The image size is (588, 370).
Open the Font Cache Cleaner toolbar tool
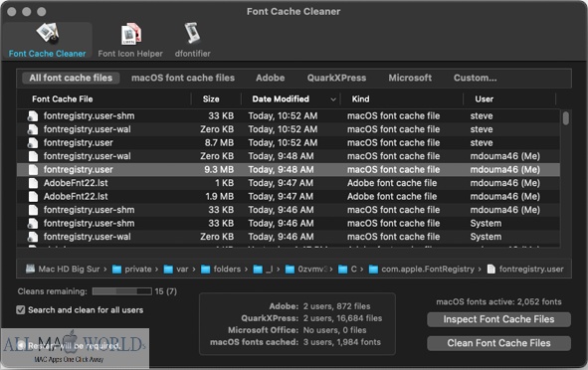point(47,41)
